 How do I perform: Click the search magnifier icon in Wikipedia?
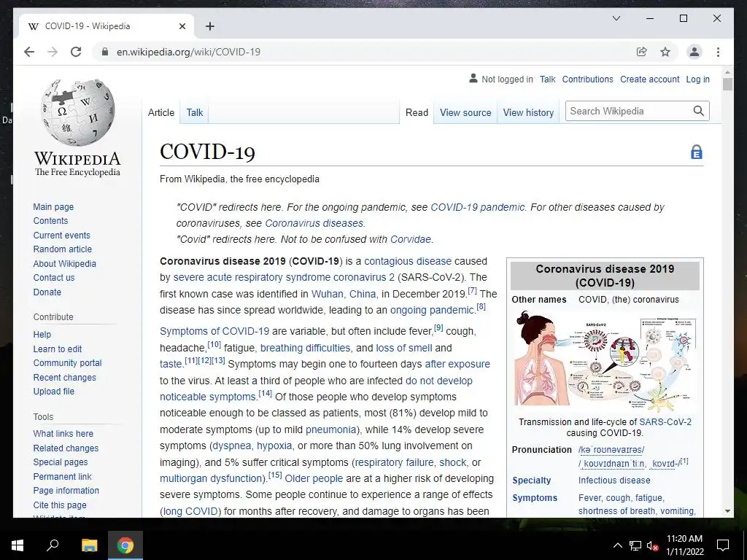point(698,111)
